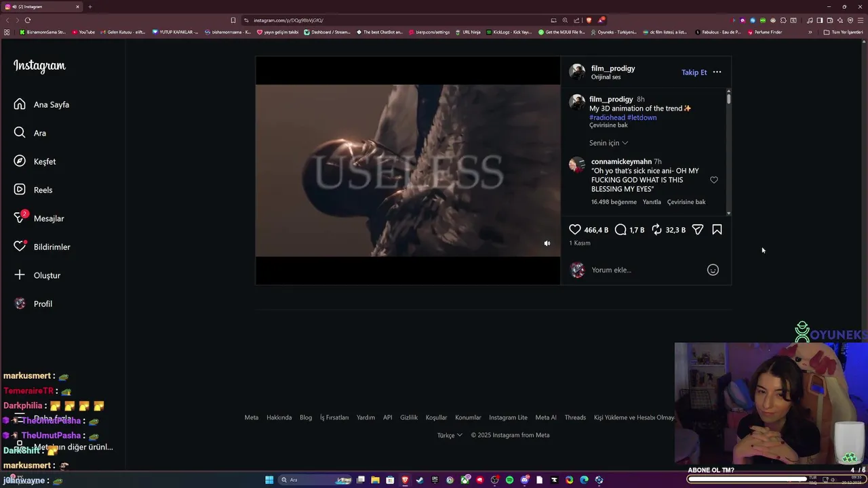
Task: Go to Ana Sayfa home
Action: coord(41,104)
